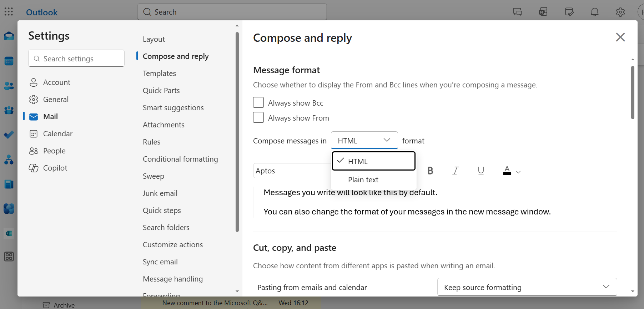Image resolution: width=644 pixels, height=309 pixels.
Task: Toggle underline for default message font
Action: pos(481,171)
